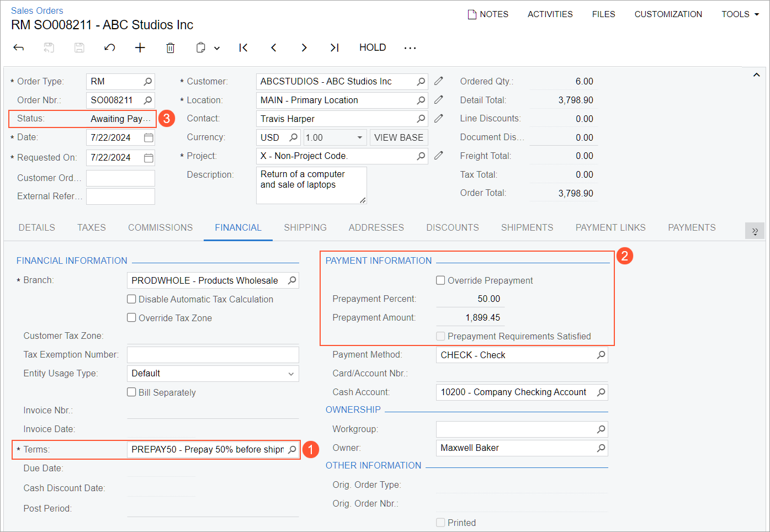Click the delete trash icon in toolbar
Screen dimensions: 770x532
pyautogui.click(x=171, y=48)
